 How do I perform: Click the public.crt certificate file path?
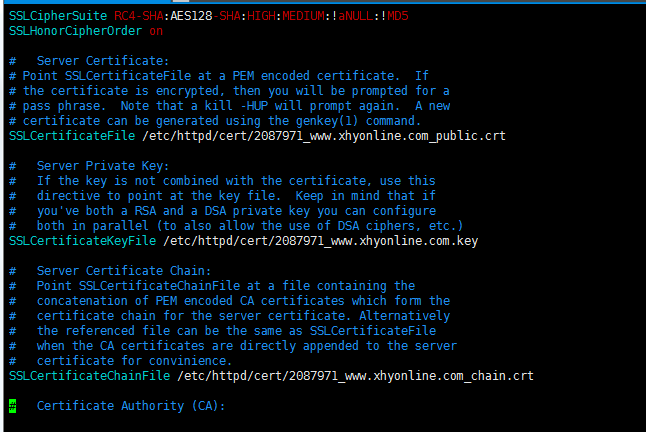(x=324, y=136)
